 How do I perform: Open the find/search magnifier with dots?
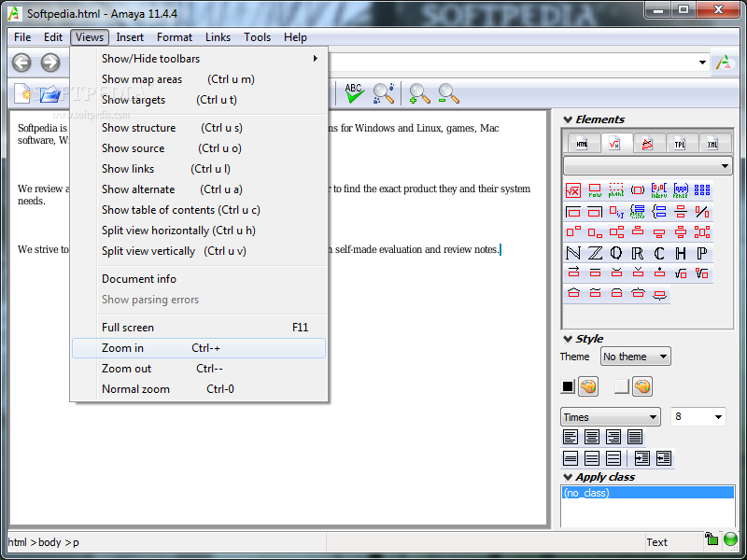coord(384,93)
